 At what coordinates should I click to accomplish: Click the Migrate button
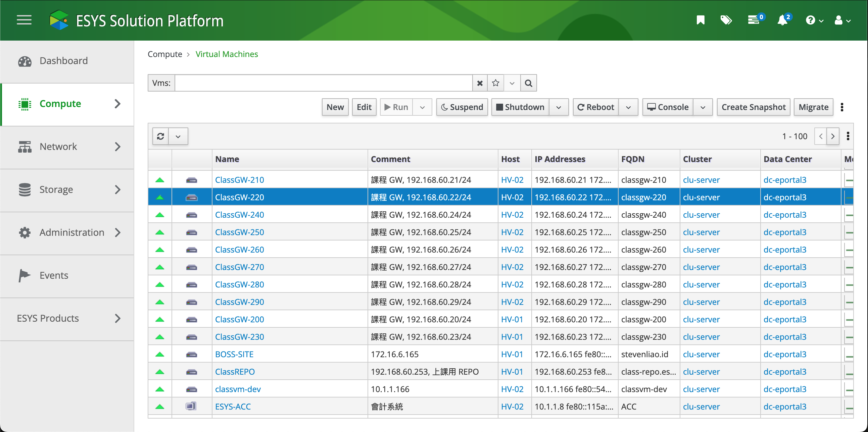pos(813,107)
